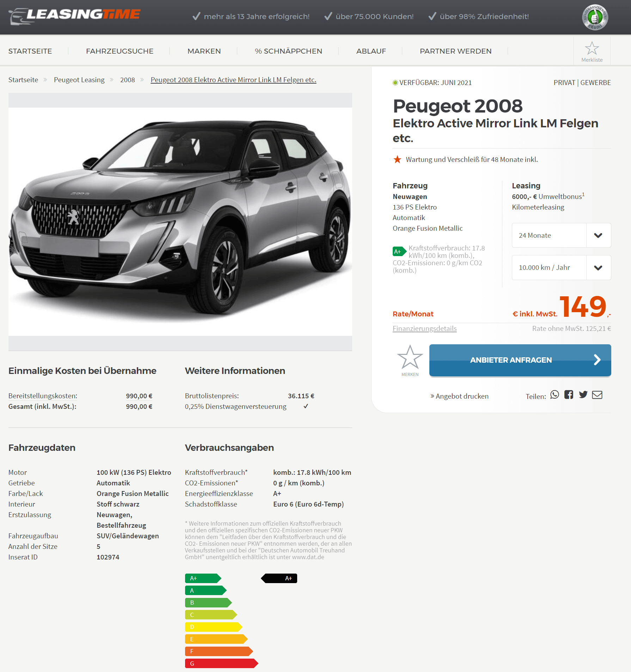The height and width of the screenshot is (672, 631).
Task: Expand mileage list via its chevron arrow
Action: (x=598, y=267)
